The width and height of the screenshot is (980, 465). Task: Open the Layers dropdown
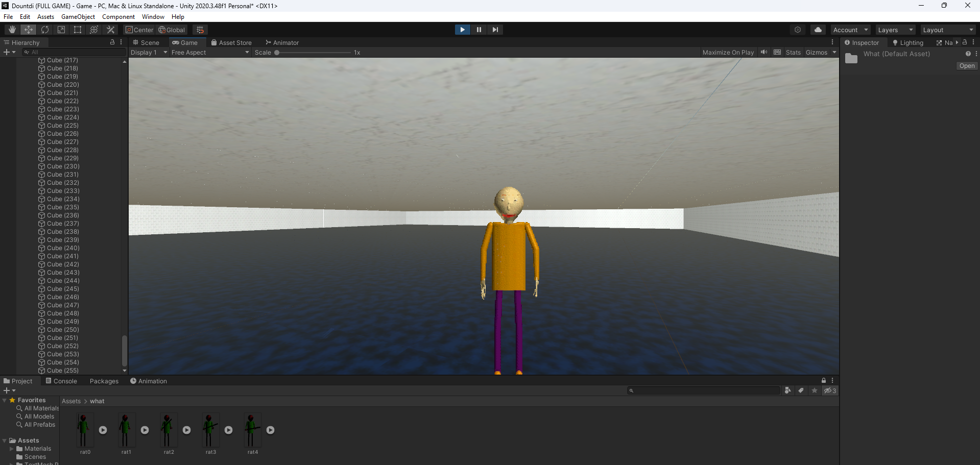[x=895, y=30]
